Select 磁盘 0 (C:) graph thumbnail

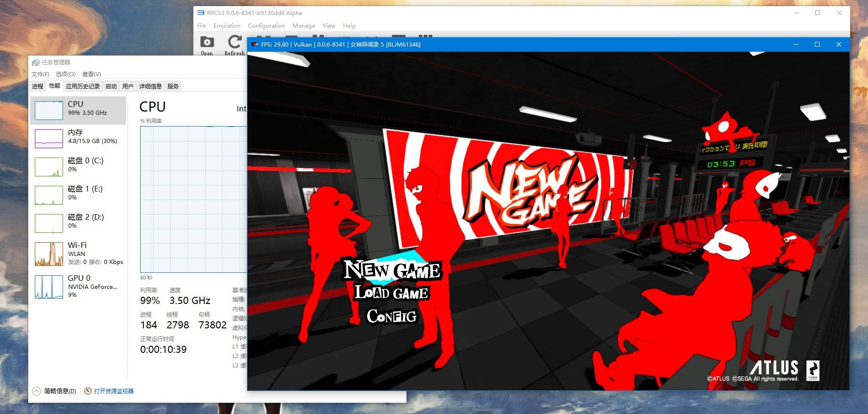point(49,167)
